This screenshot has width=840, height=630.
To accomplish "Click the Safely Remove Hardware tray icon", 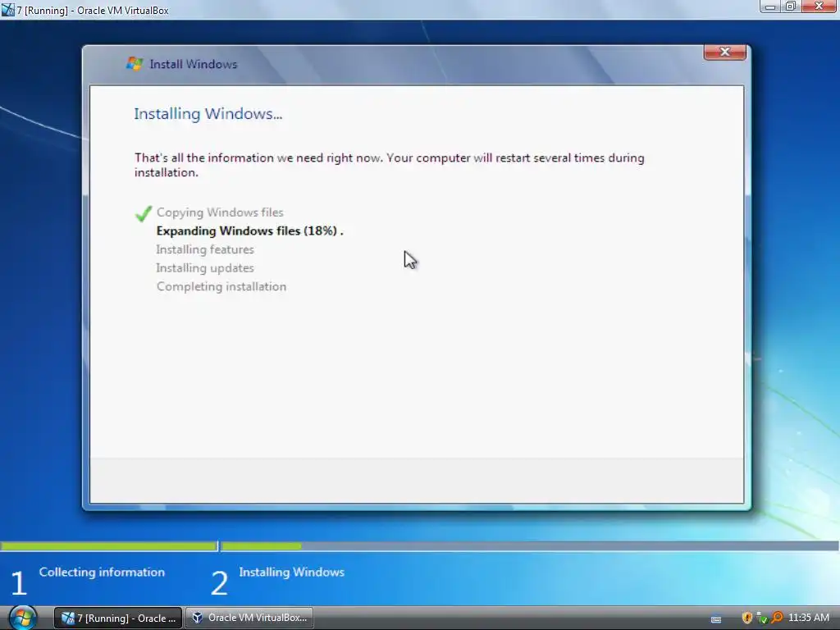I will click(x=761, y=618).
